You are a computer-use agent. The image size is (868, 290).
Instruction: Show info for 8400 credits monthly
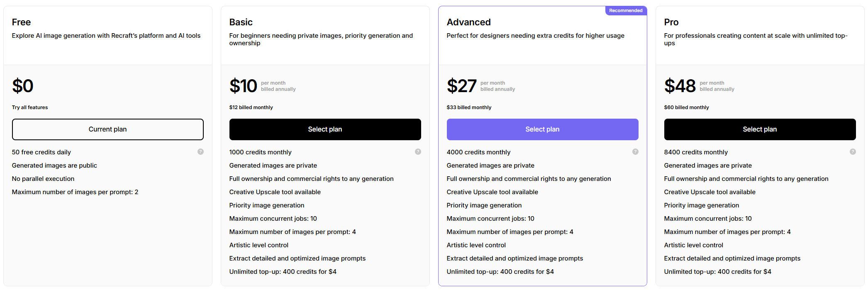[x=853, y=152]
